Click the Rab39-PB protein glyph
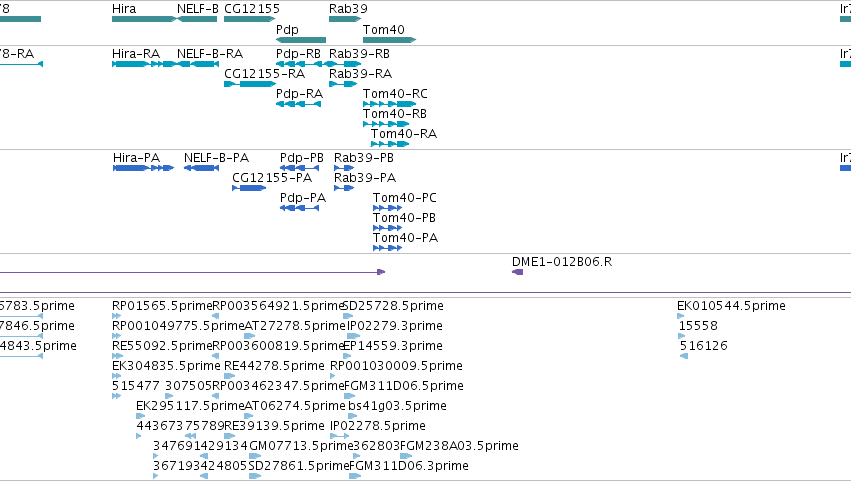Viewport: 851px width, 481px height. point(344,168)
